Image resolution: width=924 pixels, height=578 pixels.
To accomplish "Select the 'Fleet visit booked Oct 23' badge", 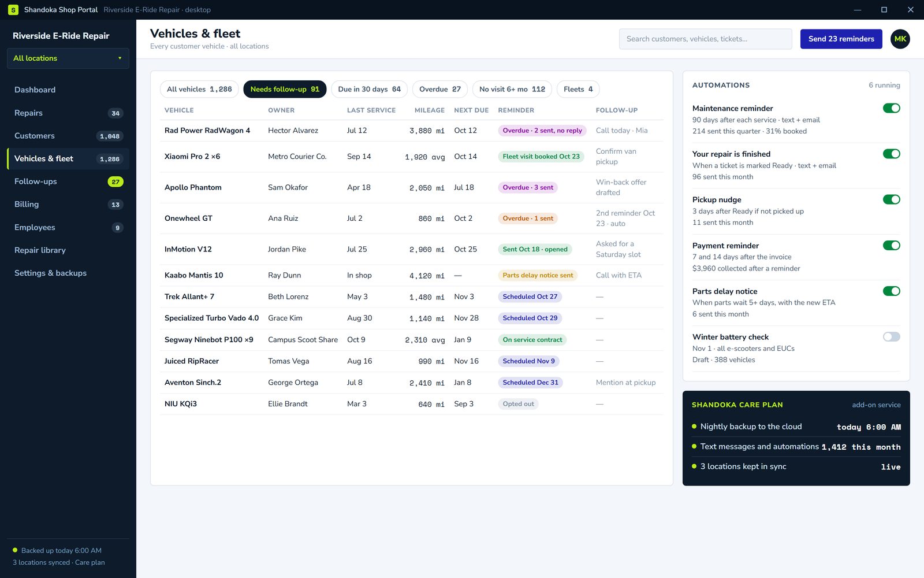I will 541,157.
